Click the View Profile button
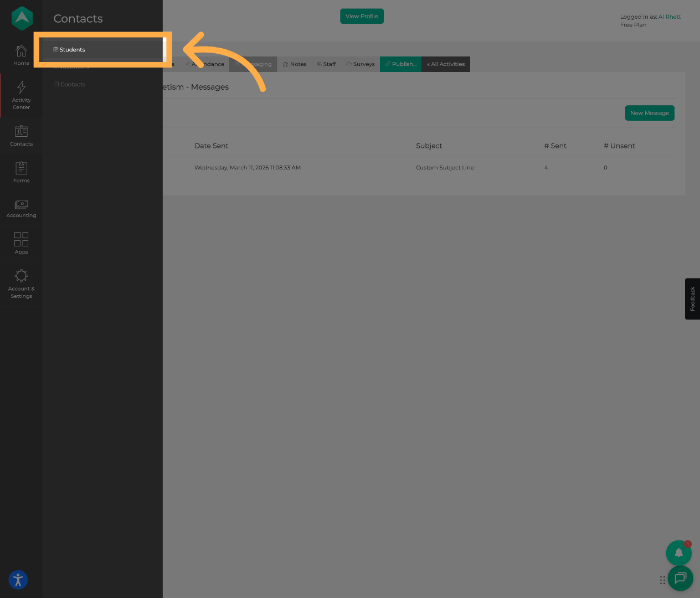This screenshot has height=598, width=700. tap(362, 17)
